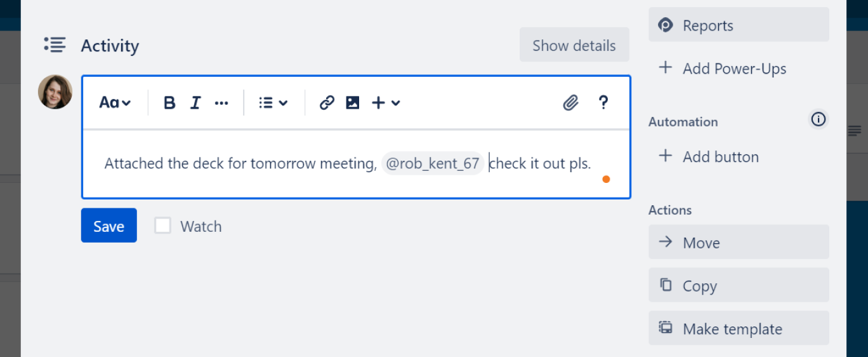Expand the insert plus dropdown

click(386, 103)
